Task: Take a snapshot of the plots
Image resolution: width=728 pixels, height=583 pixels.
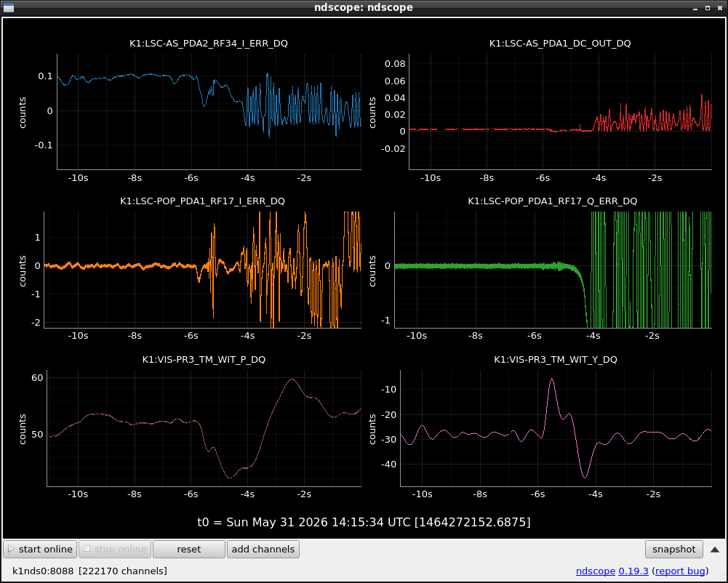Action: pos(673,549)
